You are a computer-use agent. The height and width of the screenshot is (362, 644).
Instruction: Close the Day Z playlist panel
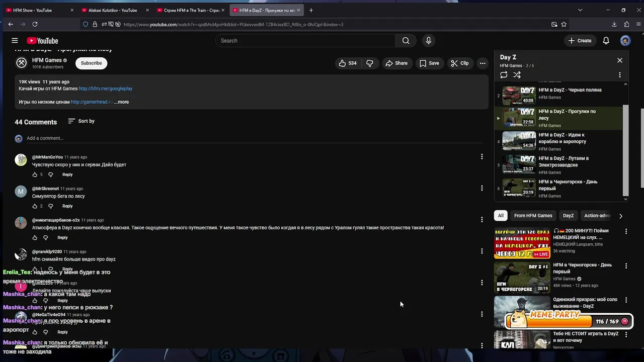tap(620, 60)
